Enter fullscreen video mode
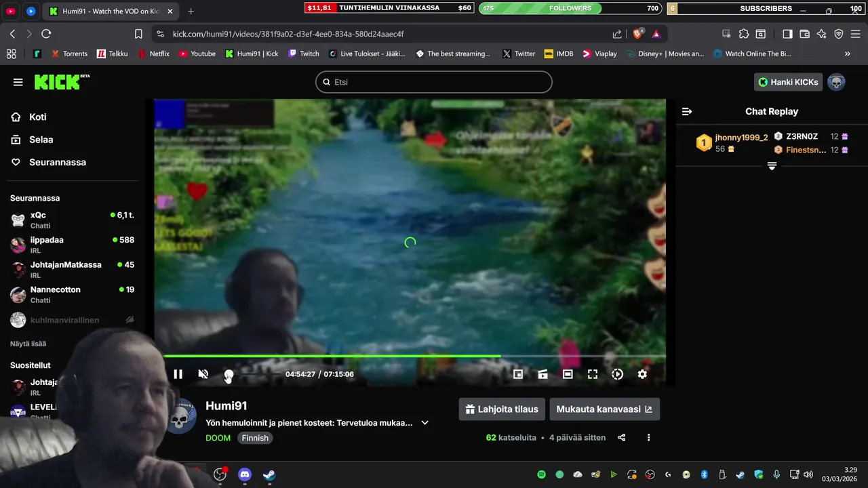 [x=593, y=374]
